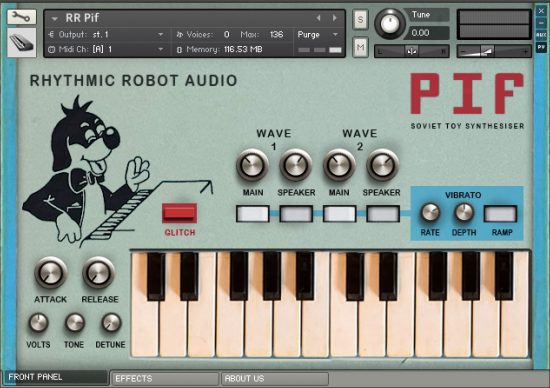Open the wrench edit mode icon
550x388 pixels.
pyautogui.click(x=22, y=17)
